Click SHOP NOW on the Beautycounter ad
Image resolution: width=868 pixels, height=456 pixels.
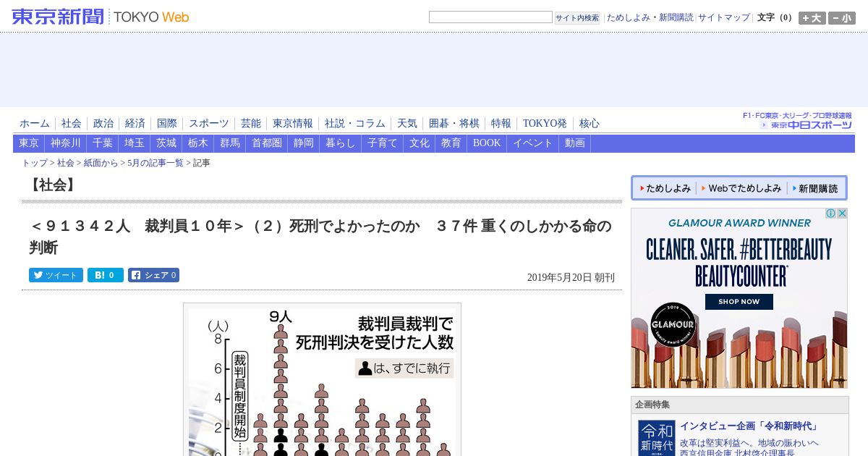(739, 302)
